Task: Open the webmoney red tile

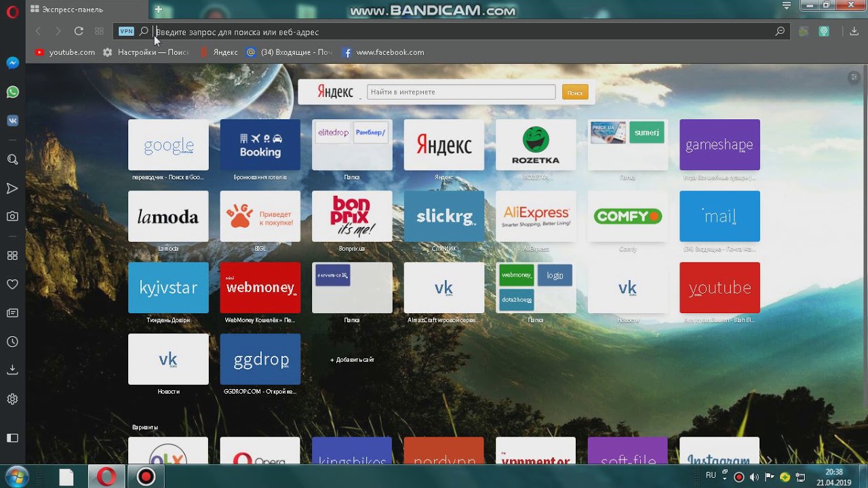Action: point(260,287)
